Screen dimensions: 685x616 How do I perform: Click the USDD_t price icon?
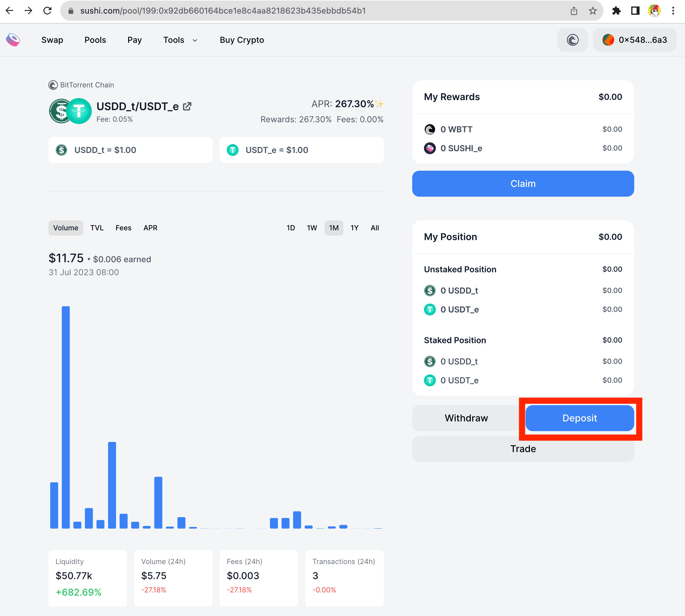click(61, 150)
